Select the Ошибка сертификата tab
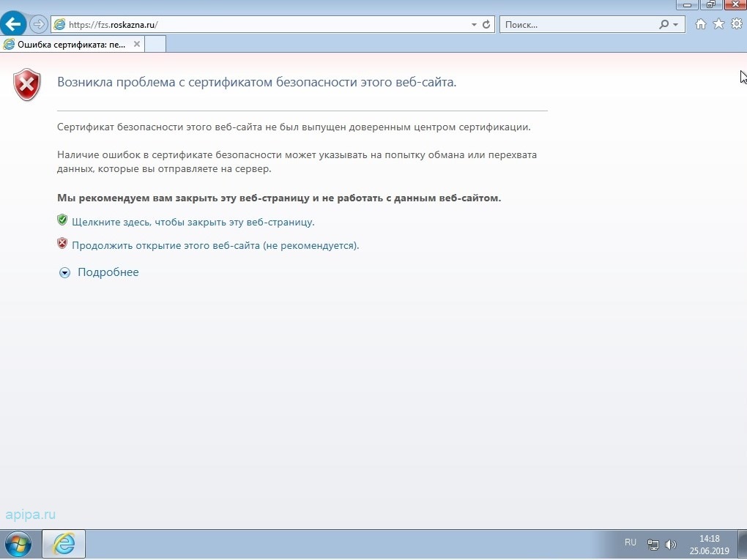The height and width of the screenshot is (560, 747). 72,44
